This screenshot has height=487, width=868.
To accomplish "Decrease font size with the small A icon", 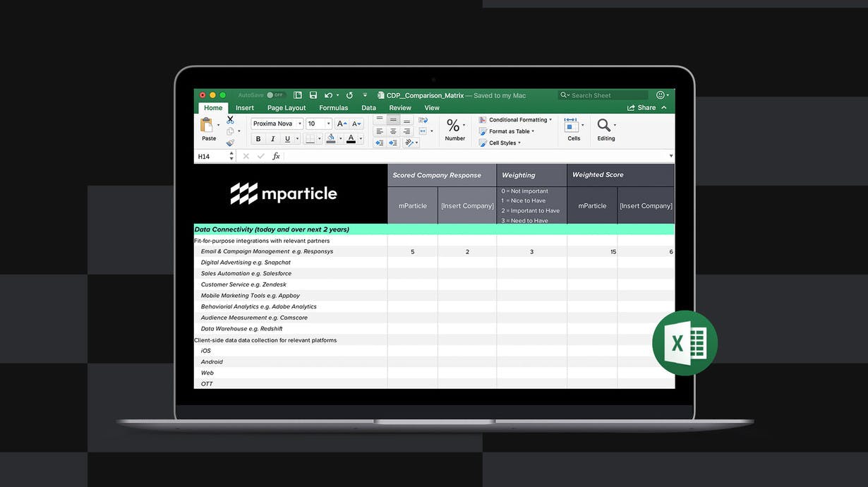I will coord(356,124).
